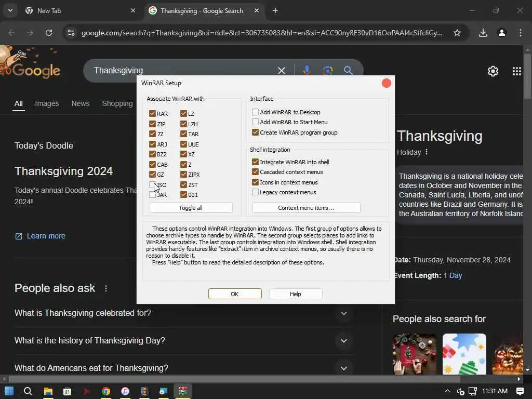Close the WinRAR Setup dialog

tap(386, 83)
